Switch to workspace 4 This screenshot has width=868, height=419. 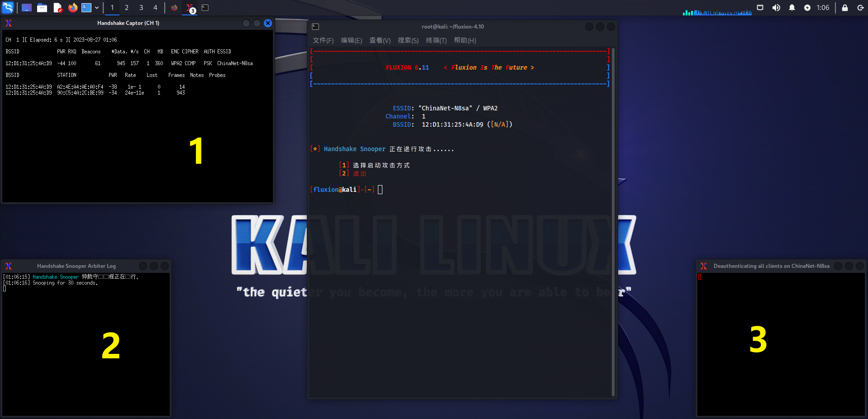pyautogui.click(x=155, y=8)
